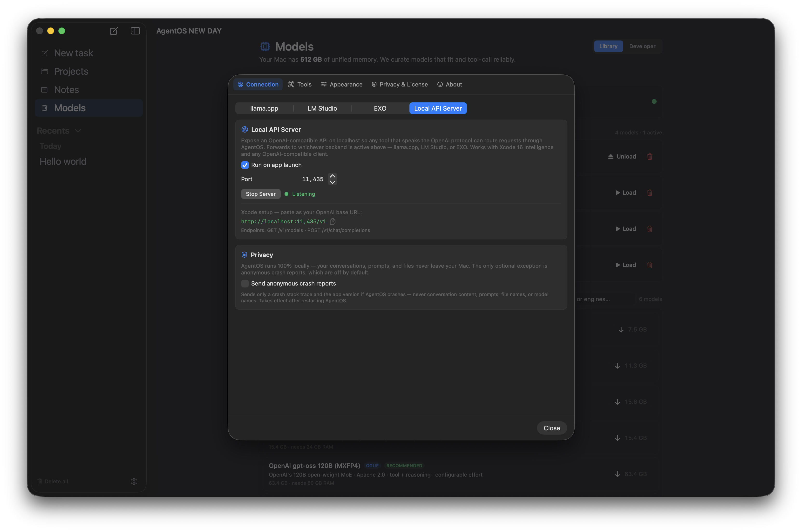The image size is (802, 532).
Task: Switch to Developer view
Action: tap(642, 47)
